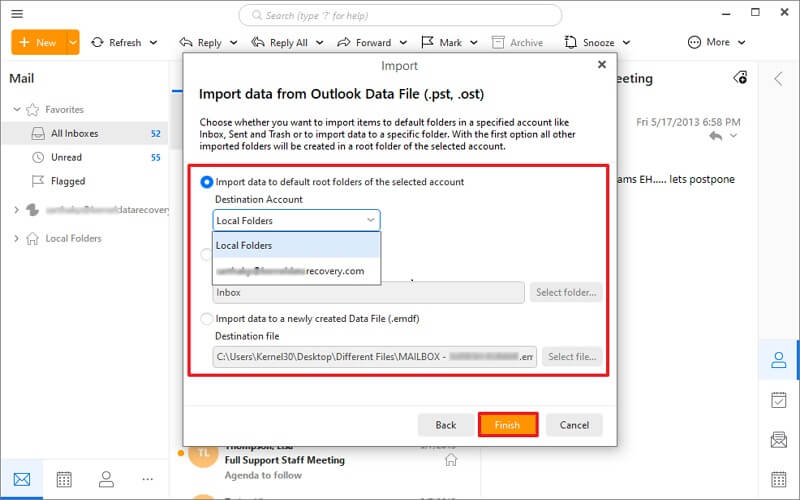
Task: Select All Inboxes folder
Action: (x=85, y=133)
